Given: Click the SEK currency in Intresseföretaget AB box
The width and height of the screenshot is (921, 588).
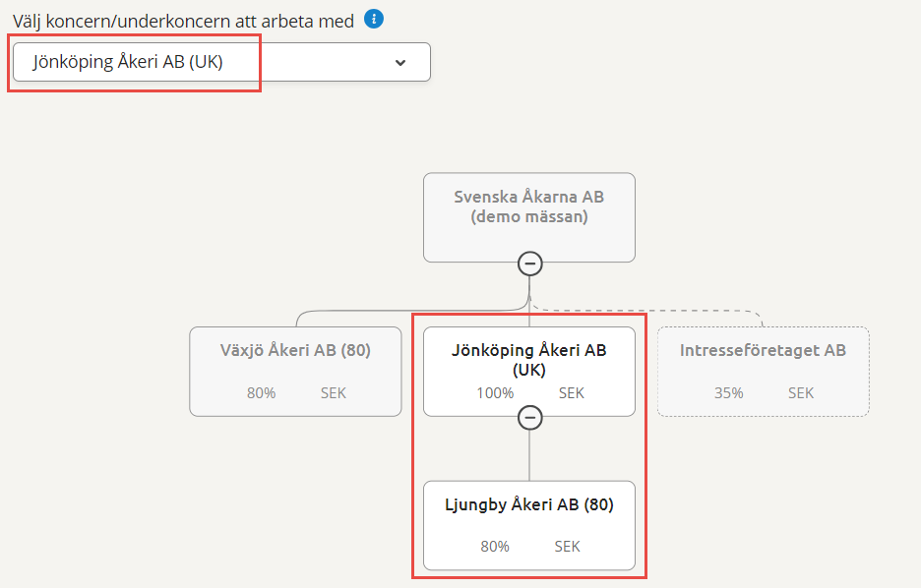Looking at the screenshot, I should [801, 393].
